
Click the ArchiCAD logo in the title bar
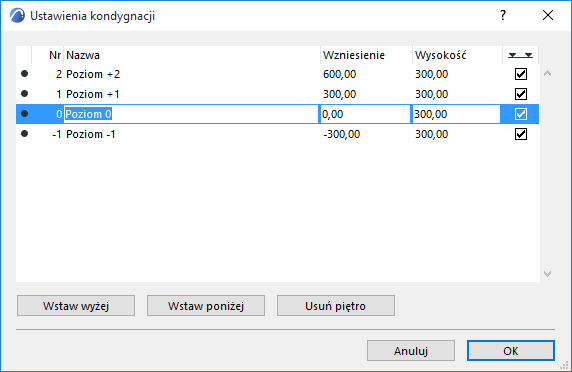click(x=18, y=16)
